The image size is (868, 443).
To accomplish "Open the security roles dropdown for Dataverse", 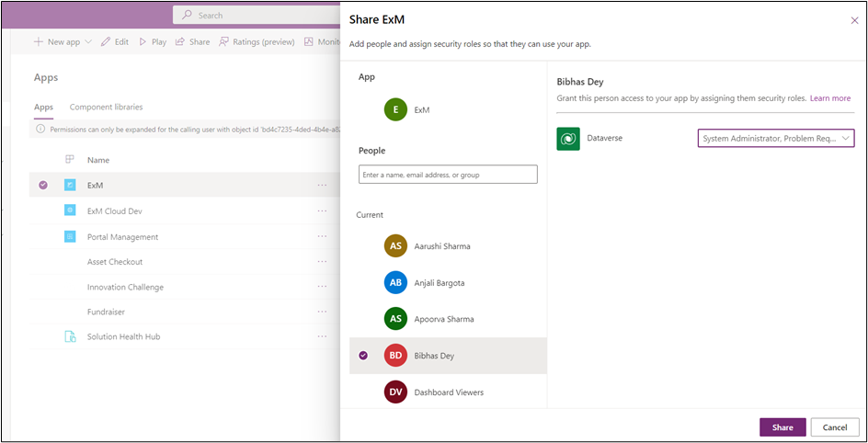I will 775,139.
